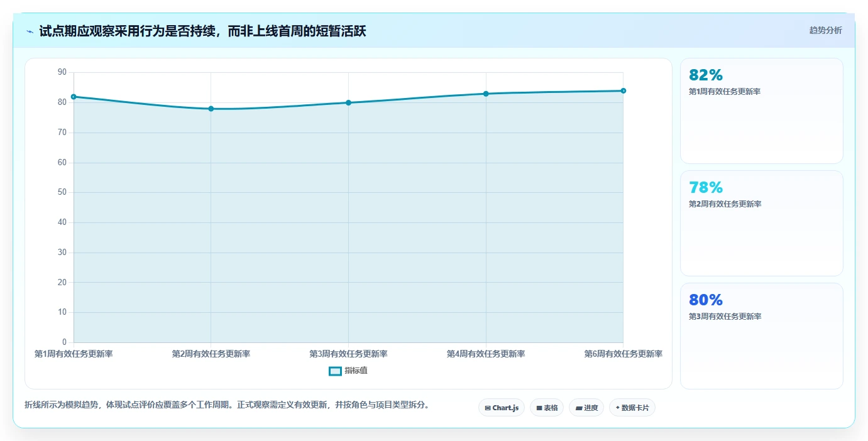Click the data point at 第1周有效任务更新率

click(x=74, y=97)
